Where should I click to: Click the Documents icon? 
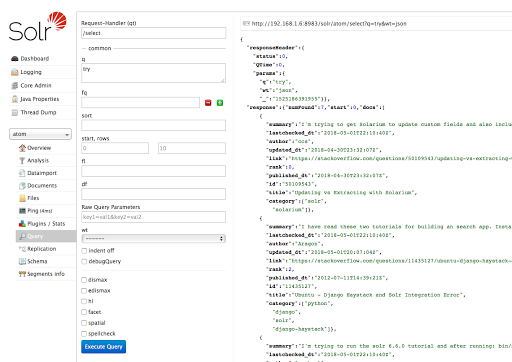coord(22,186)
